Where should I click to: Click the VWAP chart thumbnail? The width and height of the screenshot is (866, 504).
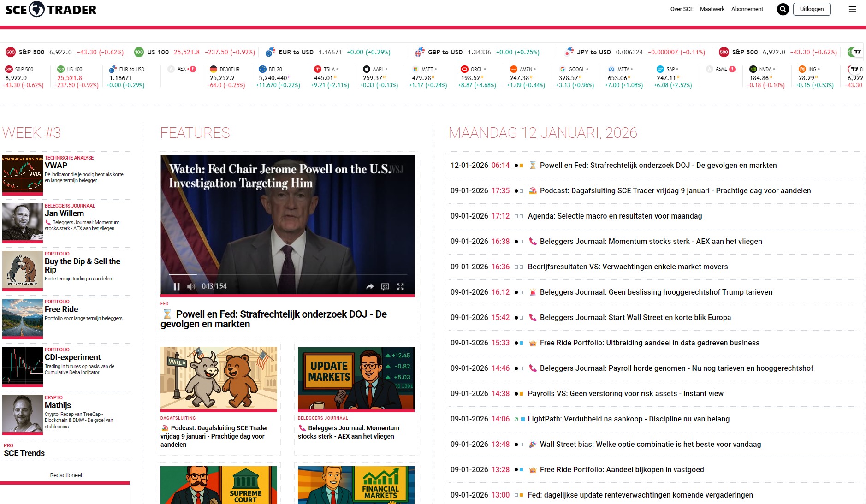(22, 175)
